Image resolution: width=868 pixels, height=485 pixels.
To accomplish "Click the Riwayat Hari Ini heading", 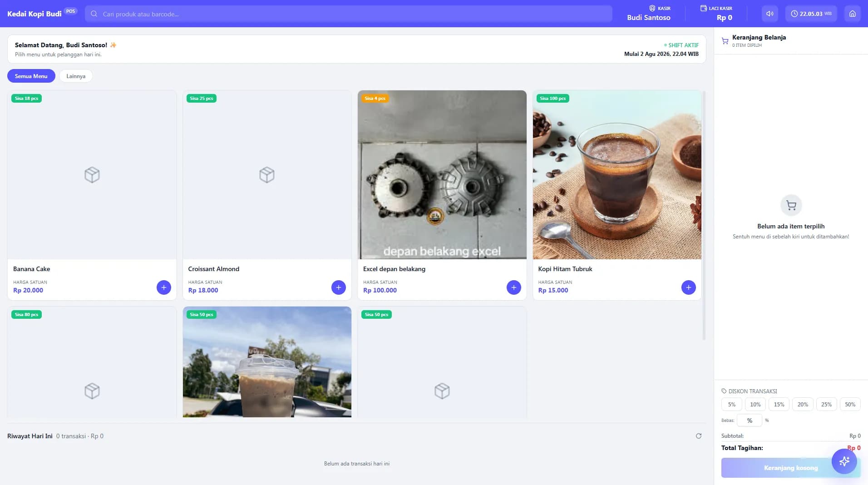I will tap(30, 436).
